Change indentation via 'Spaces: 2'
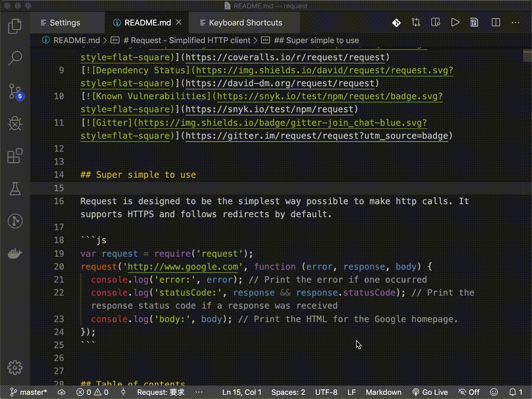The height and width of the screenshot is (399, 532). 288,392
